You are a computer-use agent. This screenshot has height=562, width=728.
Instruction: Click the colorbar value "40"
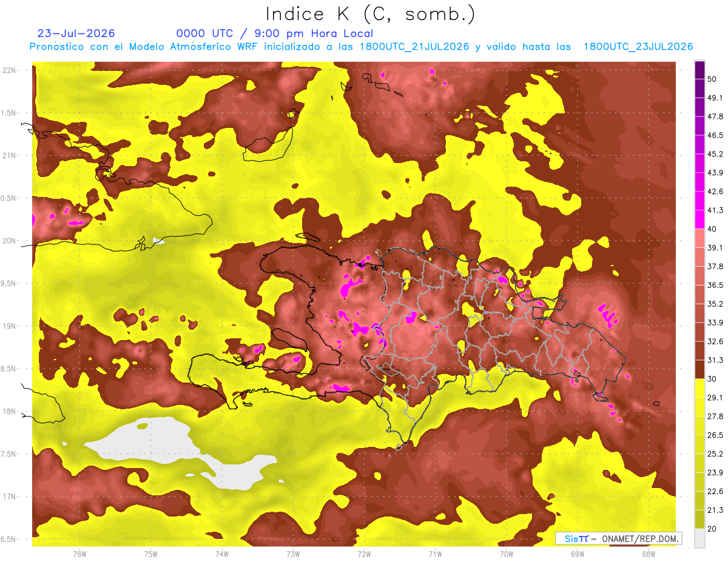tap(712, 229)
